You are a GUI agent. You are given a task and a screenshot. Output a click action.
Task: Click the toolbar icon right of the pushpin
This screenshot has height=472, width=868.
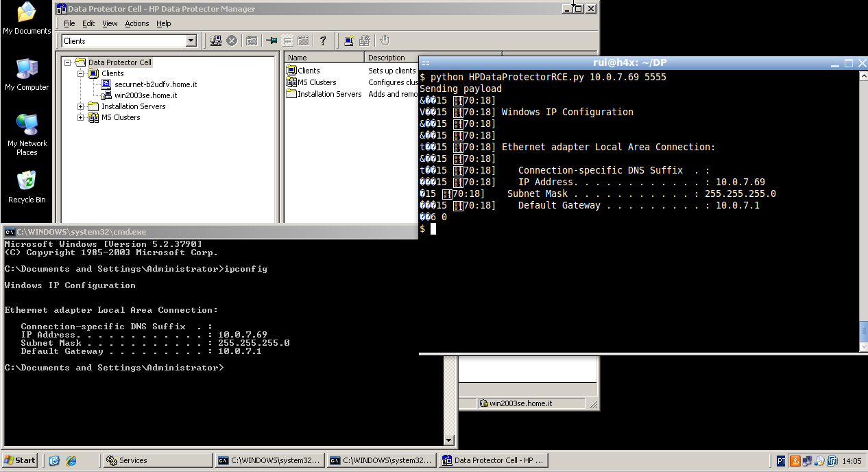(288, 40)
